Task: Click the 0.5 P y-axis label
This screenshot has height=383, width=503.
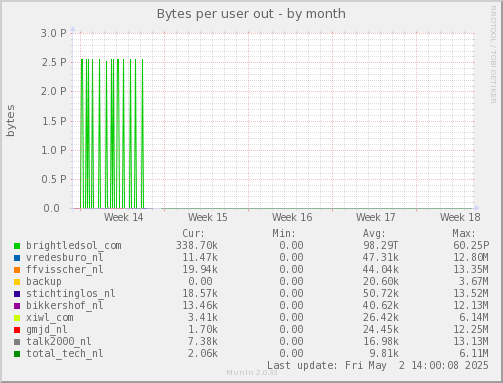Action: pyautogui.click(x=54, y=180)
